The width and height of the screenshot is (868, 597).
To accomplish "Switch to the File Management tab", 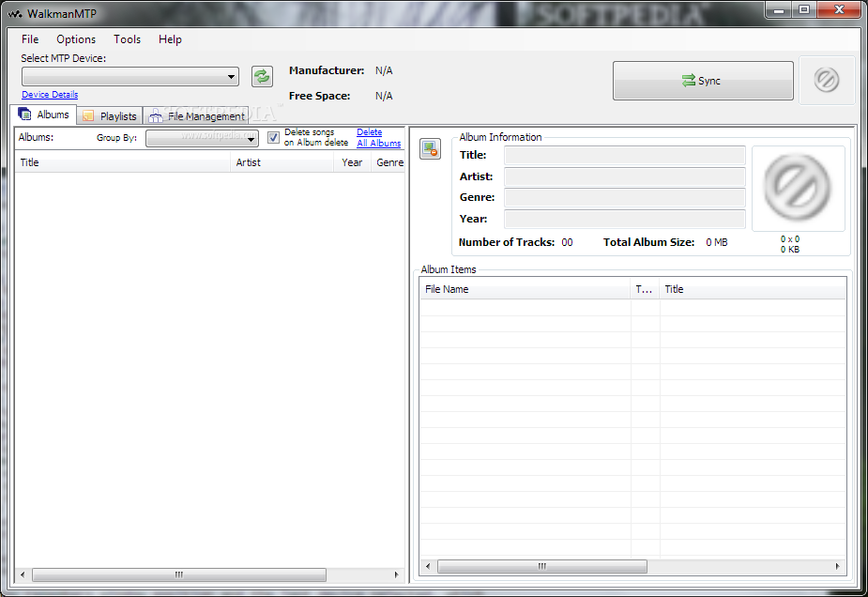I will [x=196, y=115].
